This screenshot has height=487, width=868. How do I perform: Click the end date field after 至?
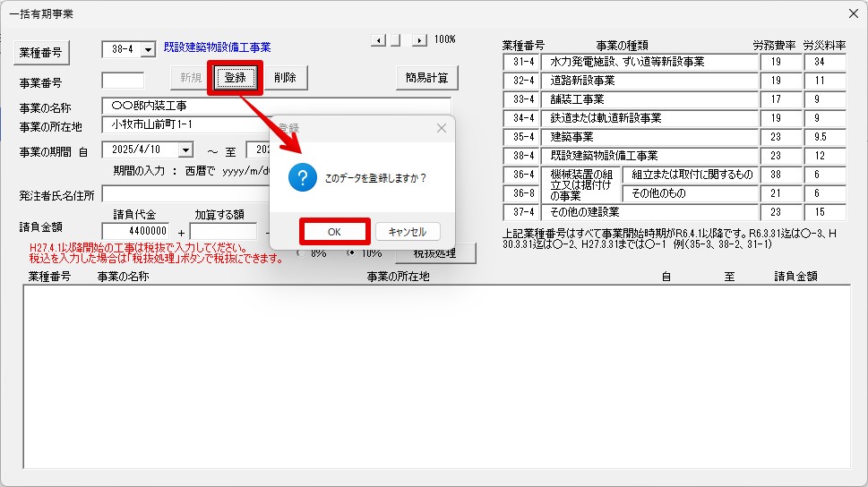[259, 150]
